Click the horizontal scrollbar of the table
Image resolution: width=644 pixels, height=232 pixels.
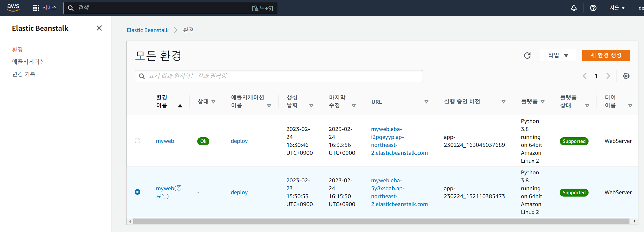[x=381, y=221]
